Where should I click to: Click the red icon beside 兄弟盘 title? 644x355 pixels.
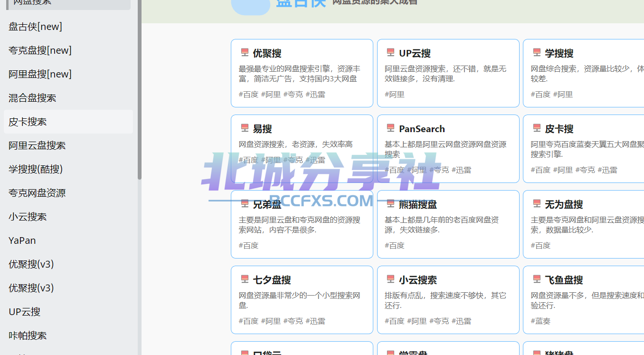(245, 203)
